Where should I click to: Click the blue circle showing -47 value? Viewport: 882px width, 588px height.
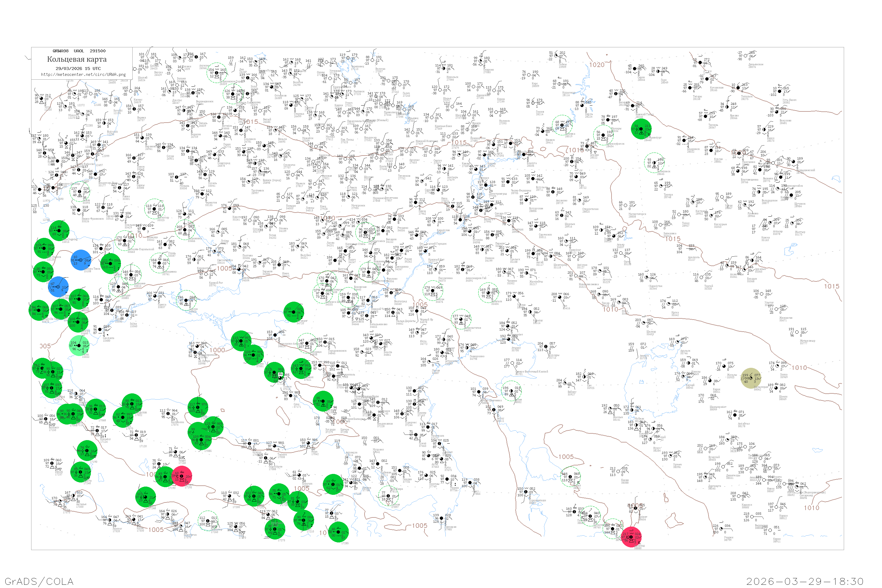tap(59, 287)
